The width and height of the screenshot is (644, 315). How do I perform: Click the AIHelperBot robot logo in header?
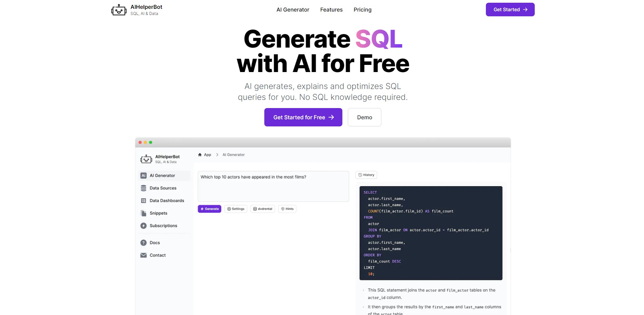coord(119,10)
